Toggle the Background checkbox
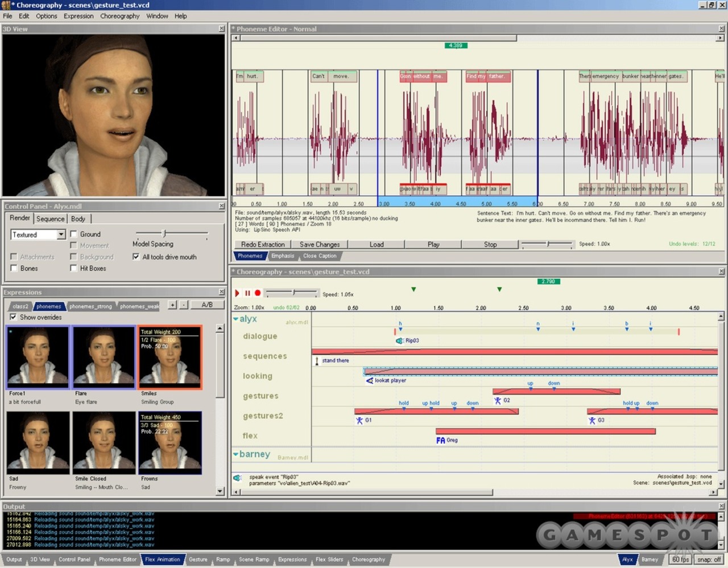The image size is (728, 568). coord(73,257)
